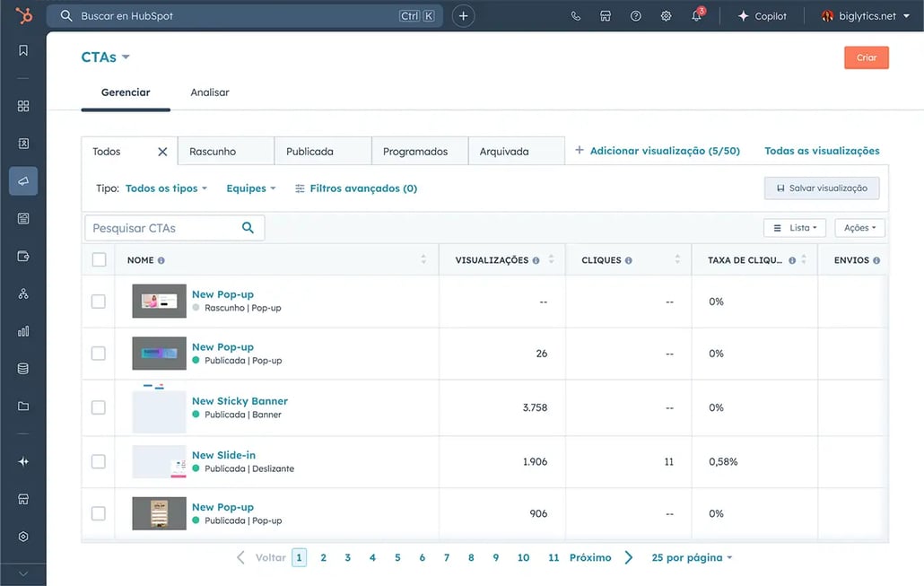Click the notifications bell icon
This screenshot has width=924, height=586.
pyautogui.click(x=696, y=16)
